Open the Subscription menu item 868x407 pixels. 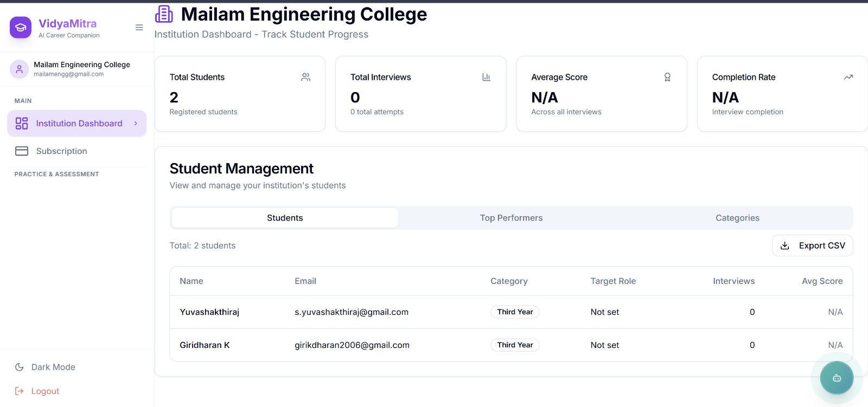tap(61, 151)
